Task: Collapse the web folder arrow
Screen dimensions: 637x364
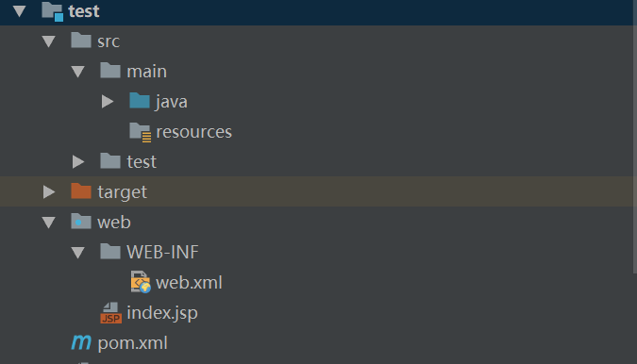Action: pos(49,223)
